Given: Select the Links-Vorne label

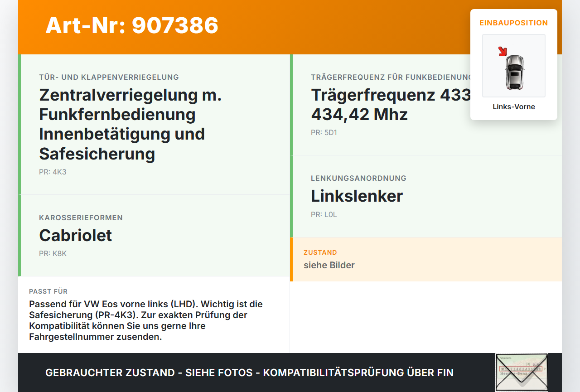Looking at the screenshot, I should point(514,107).
